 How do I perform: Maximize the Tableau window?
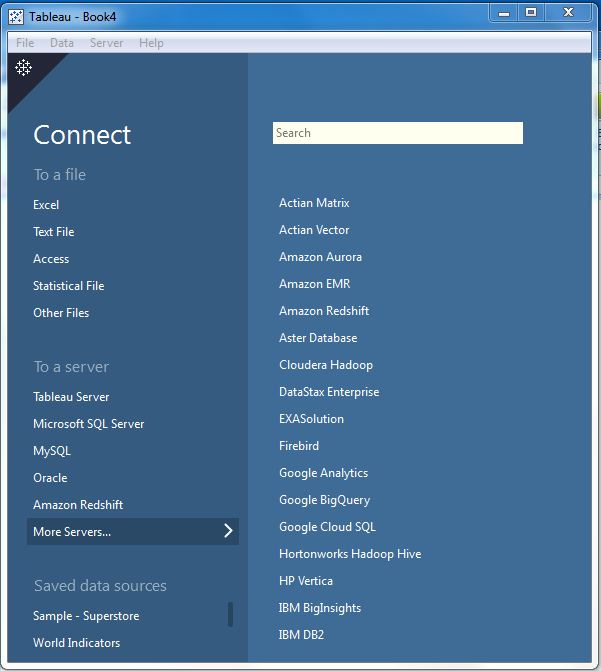531,13
